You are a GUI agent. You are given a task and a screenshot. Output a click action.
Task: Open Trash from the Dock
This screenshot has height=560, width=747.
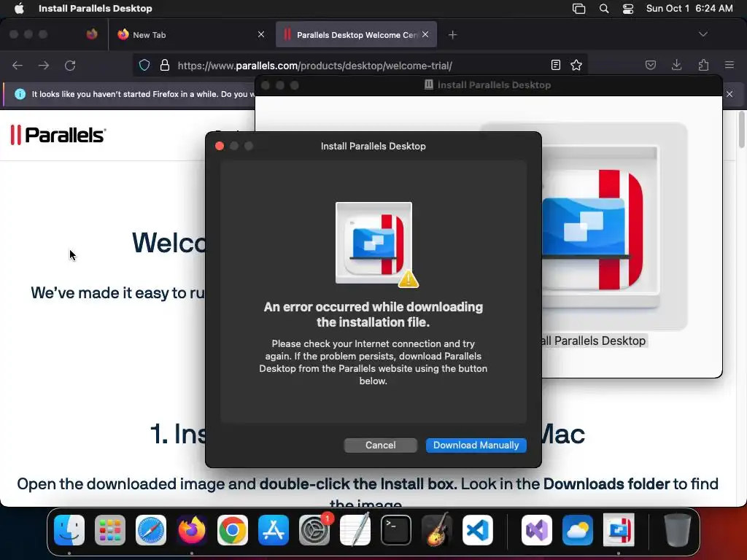click(x=678, y=530)
